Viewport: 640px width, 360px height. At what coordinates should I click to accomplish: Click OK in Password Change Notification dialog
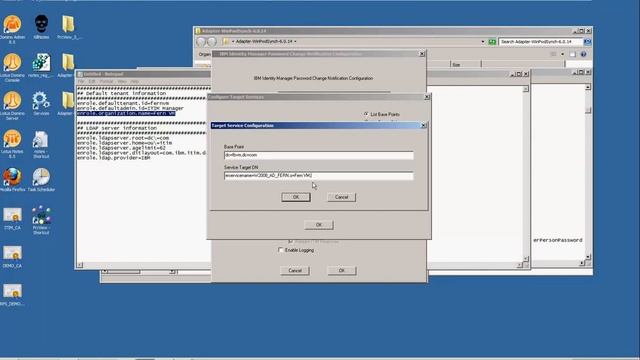point(342,271)
